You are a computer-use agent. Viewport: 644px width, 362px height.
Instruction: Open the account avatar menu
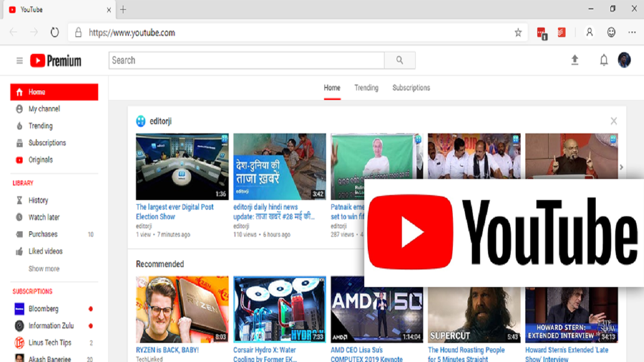tap(624, 60)
